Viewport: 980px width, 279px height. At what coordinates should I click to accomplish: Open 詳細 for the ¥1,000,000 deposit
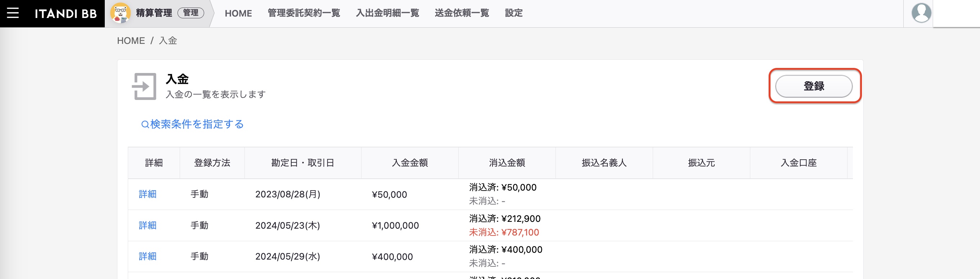pos(148,225)
